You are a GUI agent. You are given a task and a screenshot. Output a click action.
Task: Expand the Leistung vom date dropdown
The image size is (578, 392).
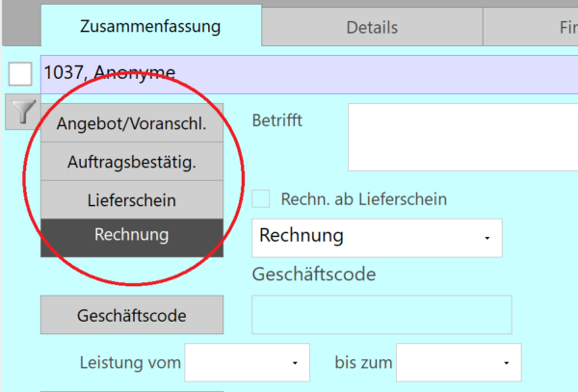295,363
